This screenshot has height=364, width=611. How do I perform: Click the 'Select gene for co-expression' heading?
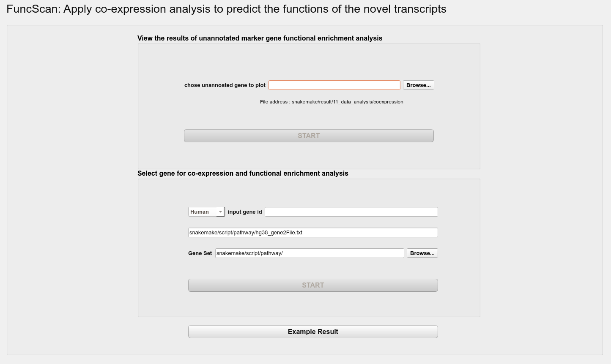(243, 174)
